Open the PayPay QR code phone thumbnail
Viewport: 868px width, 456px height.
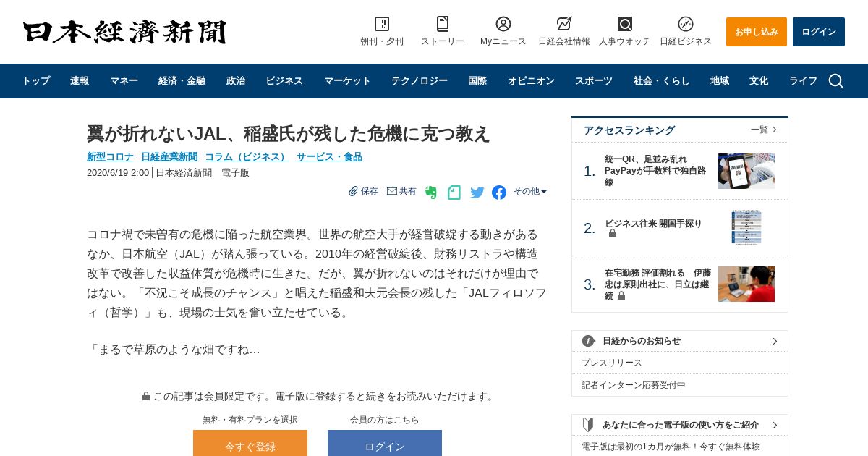[x=746, y=171]
